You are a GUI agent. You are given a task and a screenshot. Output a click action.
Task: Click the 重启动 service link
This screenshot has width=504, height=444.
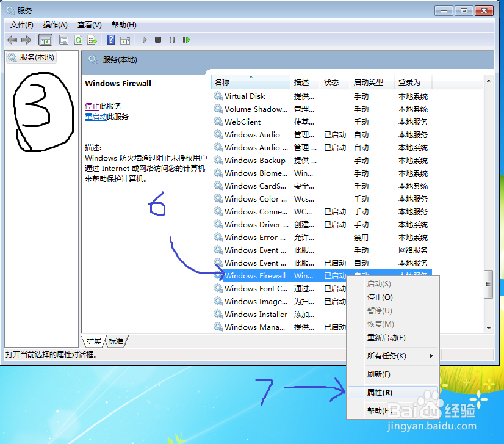tap(96, 116)
